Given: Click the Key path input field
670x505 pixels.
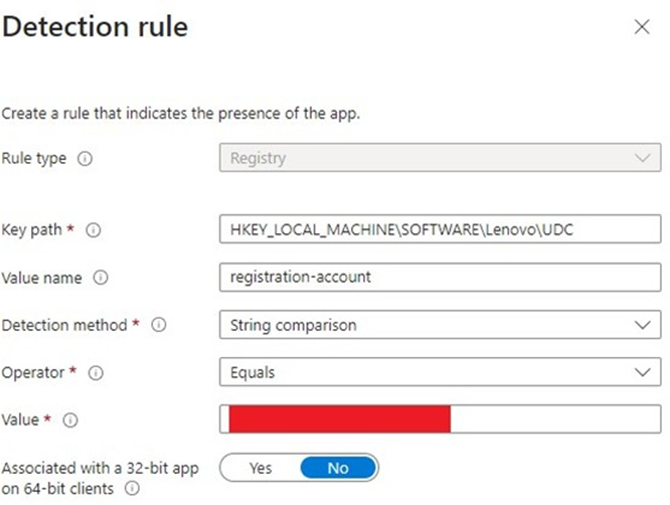Looking at the screenshot, I should point(440,230).
